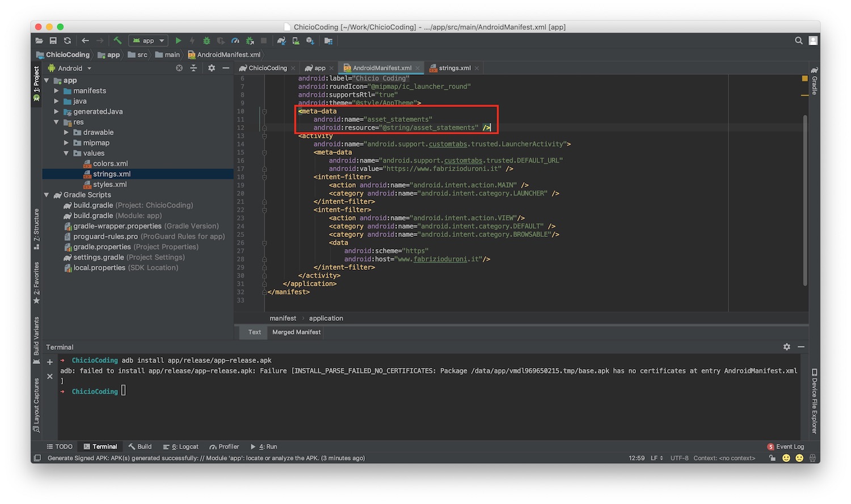Viewport: 851px width, 504px height.
Task: Open the Event Log button
Action: (x=786, y=447)
